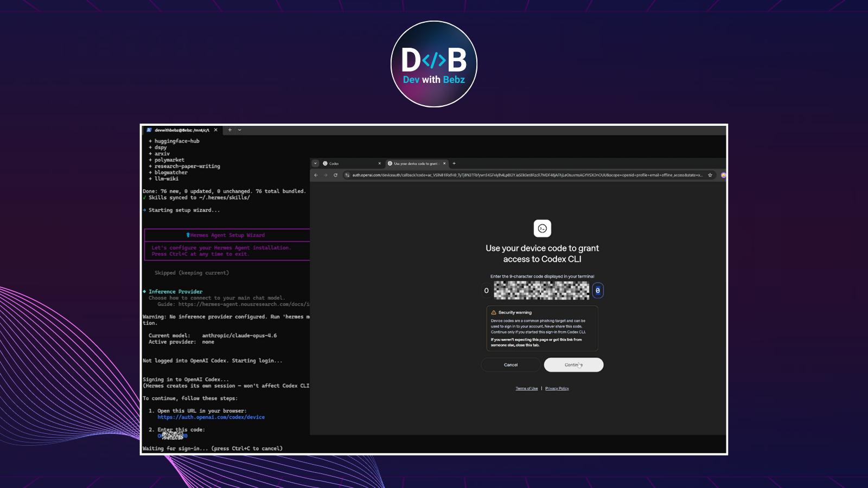Select the 'Use your device code to grant' tab
Screen dimensions: 868x488
click(416, 163)
